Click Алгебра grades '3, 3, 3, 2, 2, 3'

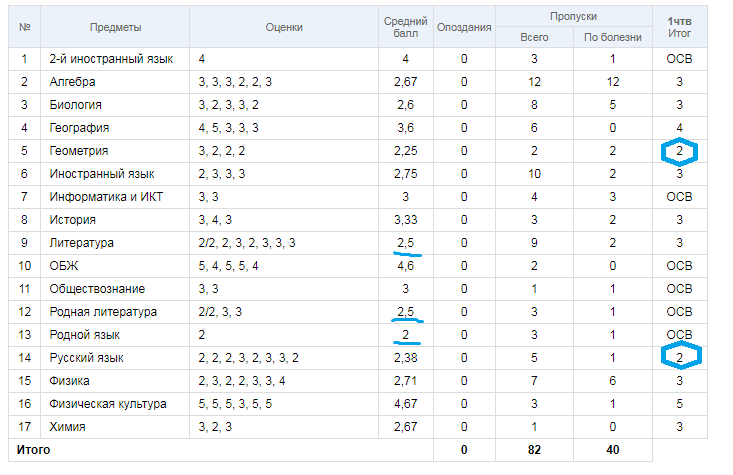coord(235,82)
